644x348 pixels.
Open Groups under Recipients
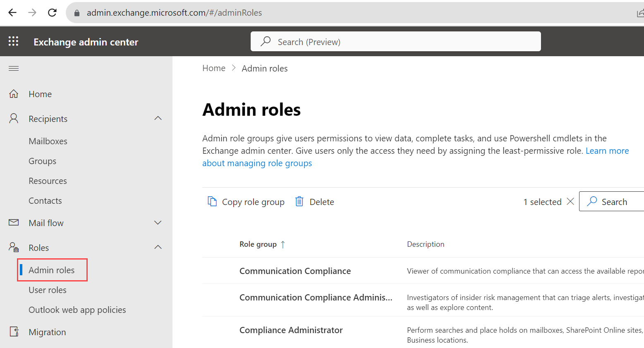point(42,161)
